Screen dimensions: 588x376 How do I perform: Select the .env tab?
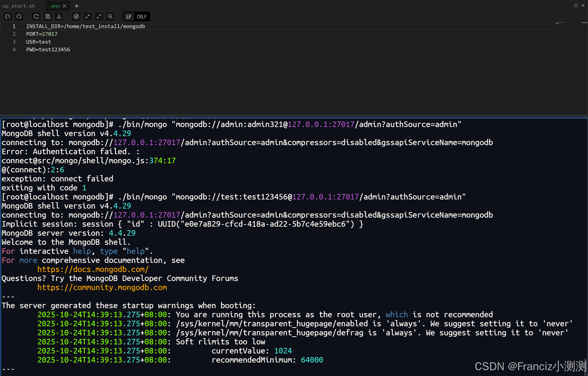(54, 6)
